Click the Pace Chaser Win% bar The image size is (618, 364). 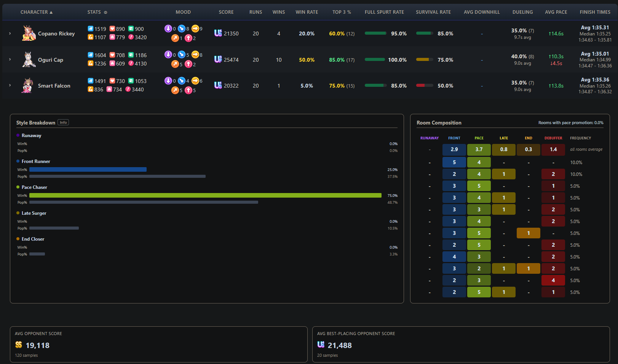coord(205,195)
